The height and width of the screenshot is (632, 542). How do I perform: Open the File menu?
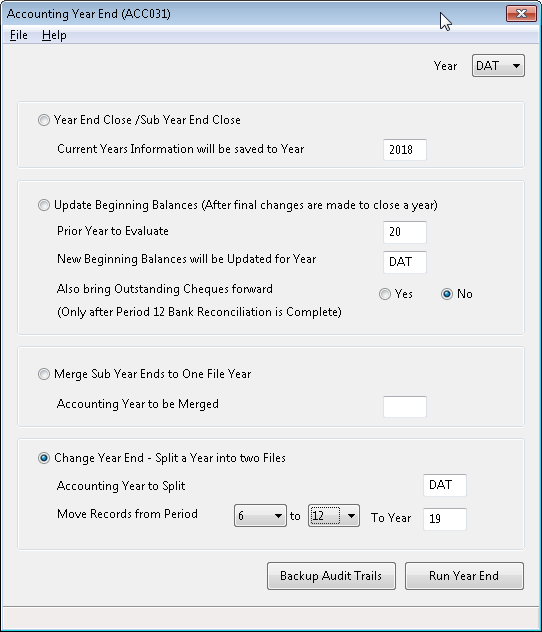[x=19, y=35]
